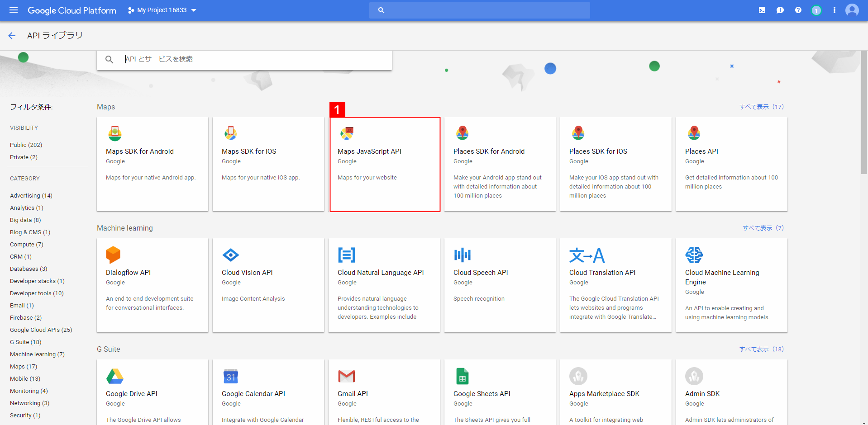Open the feedback icon in header
Image resolution: width=868 pixels, height=425 pixels.
780,10
